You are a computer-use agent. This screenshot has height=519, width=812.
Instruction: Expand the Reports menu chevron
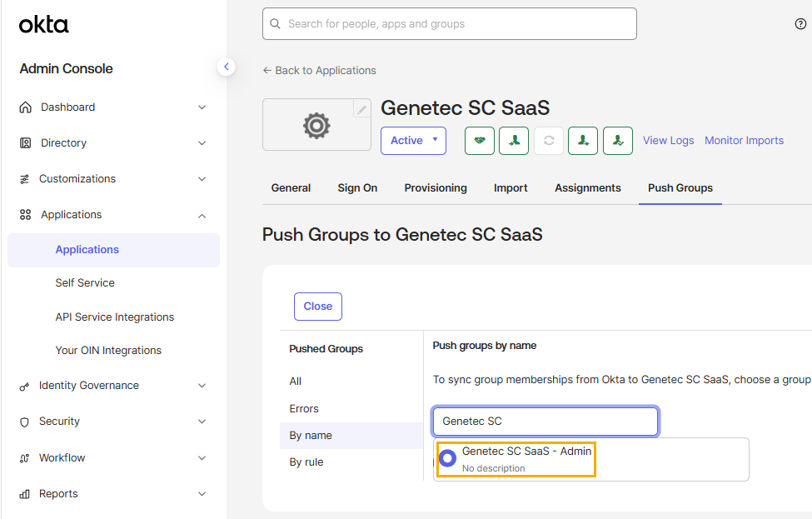pyautogui.click(x=202, y=494)
